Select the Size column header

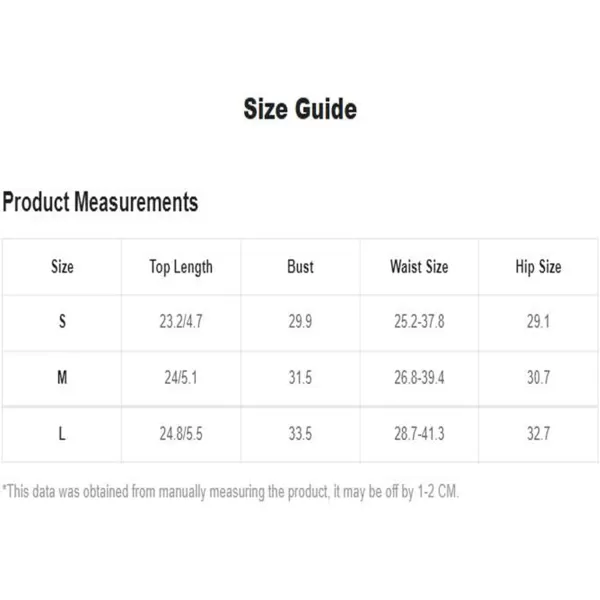coord(62,267)
